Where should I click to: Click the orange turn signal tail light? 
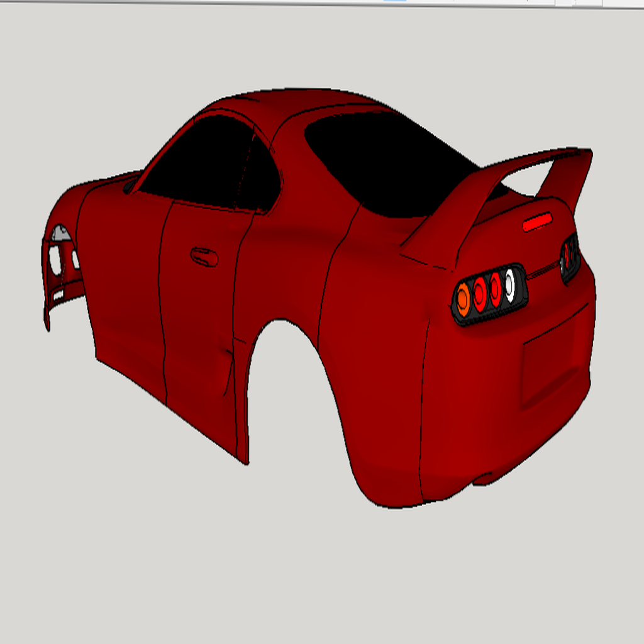[464, 299]
